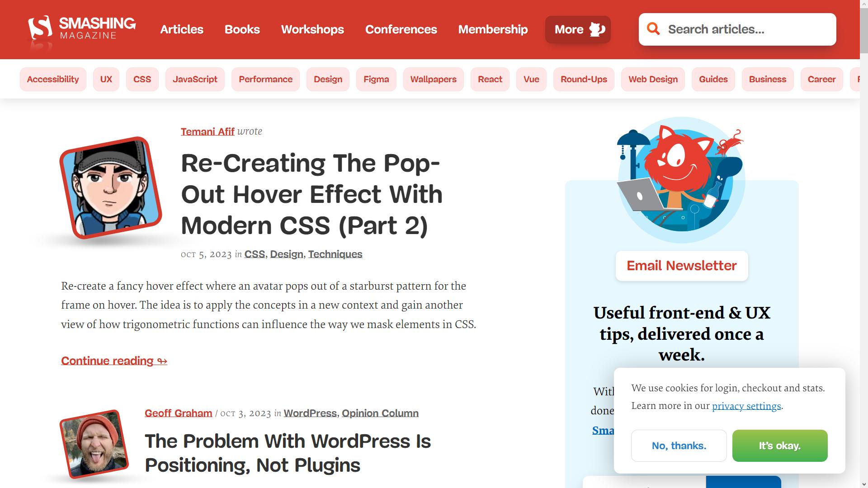Open author link Geoff Graham

[178, 413]
